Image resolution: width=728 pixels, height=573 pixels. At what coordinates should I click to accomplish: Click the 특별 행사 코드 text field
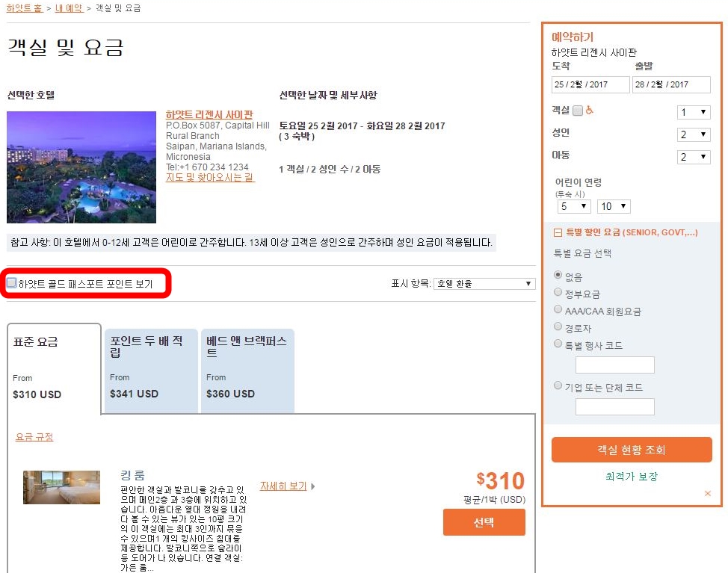(614, 365)
